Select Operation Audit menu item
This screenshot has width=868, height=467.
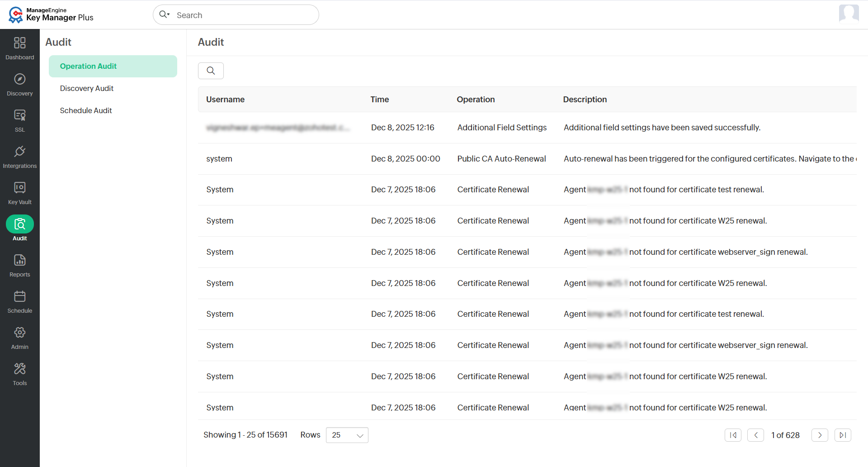coord(113,66)
